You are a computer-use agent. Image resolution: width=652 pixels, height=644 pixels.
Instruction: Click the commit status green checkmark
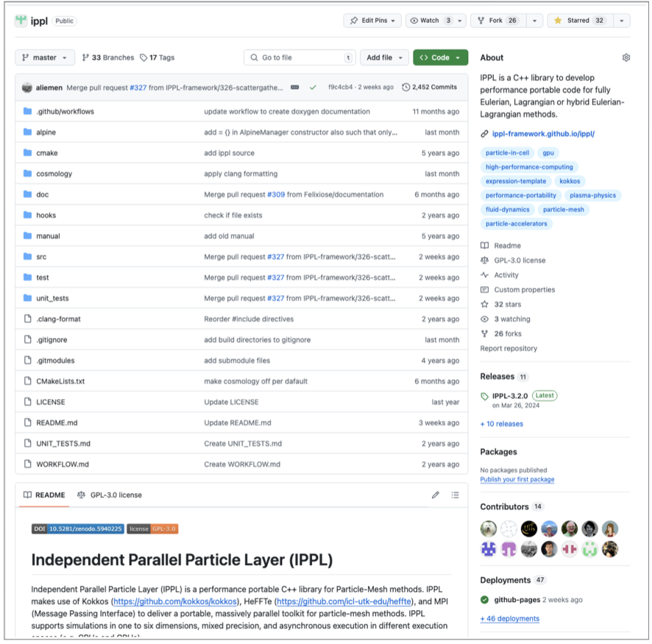313,87
